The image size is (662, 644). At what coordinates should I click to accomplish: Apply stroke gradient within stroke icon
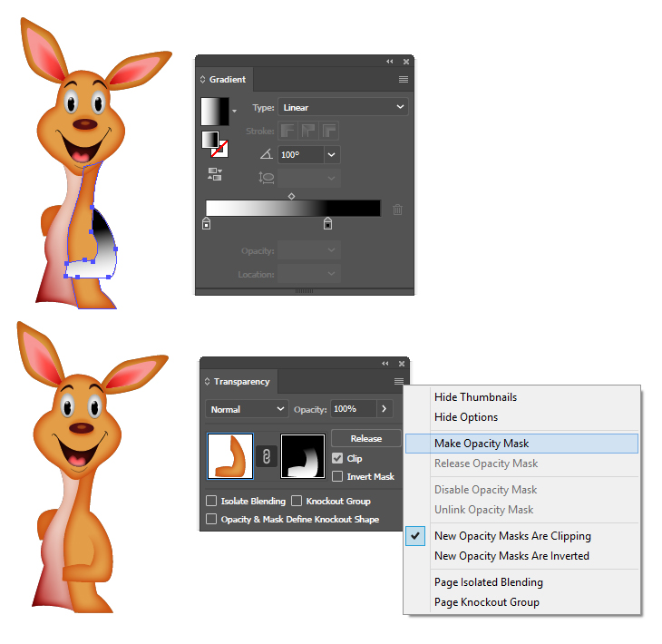(287, 131)
